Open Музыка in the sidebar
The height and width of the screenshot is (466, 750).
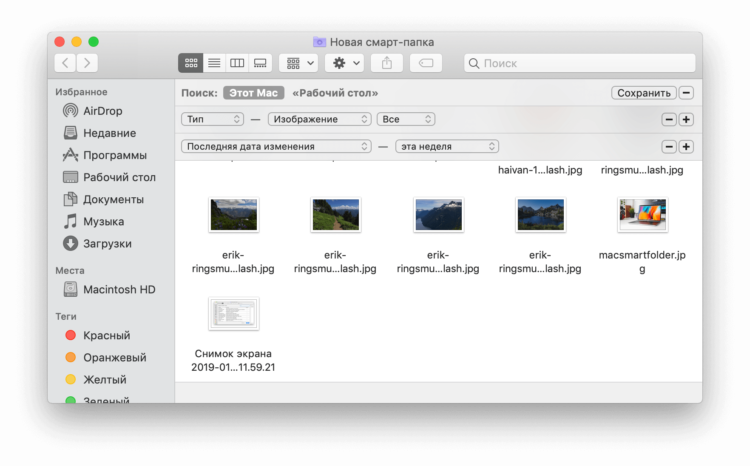[93, 221]
